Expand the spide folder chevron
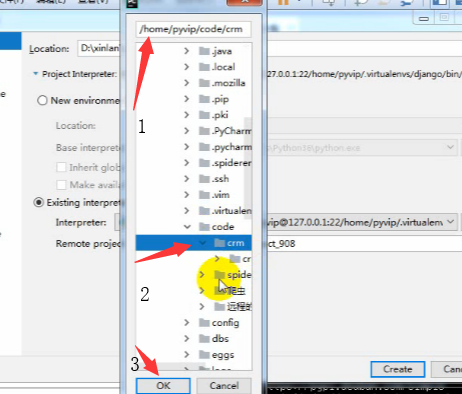Screen dimensions: 462x394 [x=202, y=275]
